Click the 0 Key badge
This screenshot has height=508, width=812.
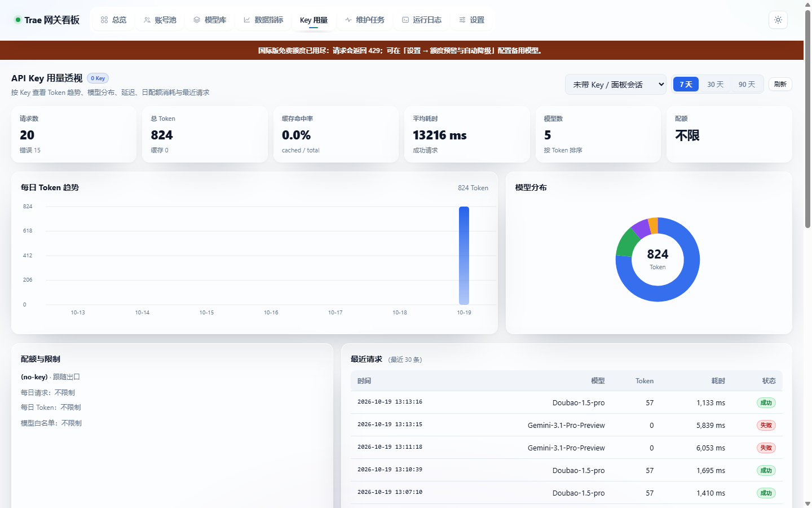pos(98,78)
